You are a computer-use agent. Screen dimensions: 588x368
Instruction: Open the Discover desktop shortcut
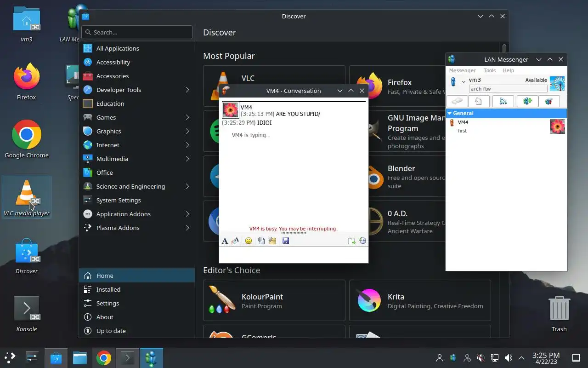(x=27, y=256)
